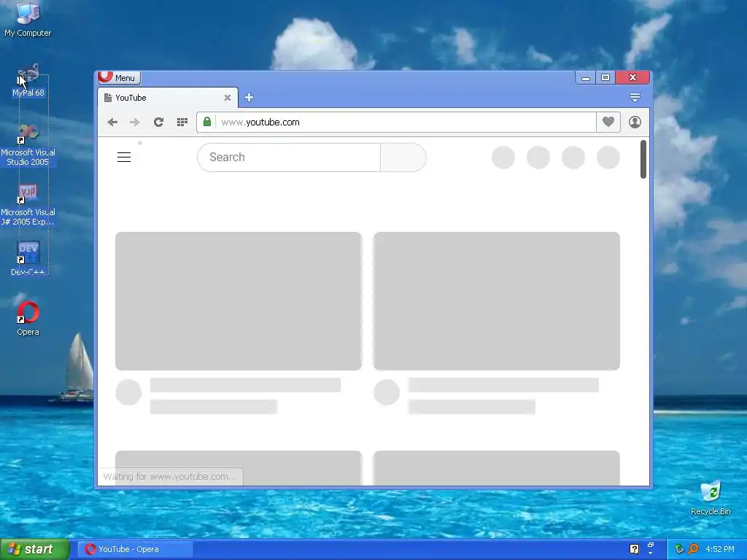This screenshot has width=747, height=560.
Task: Click the 4:52 PM clock
Action: 719,549
